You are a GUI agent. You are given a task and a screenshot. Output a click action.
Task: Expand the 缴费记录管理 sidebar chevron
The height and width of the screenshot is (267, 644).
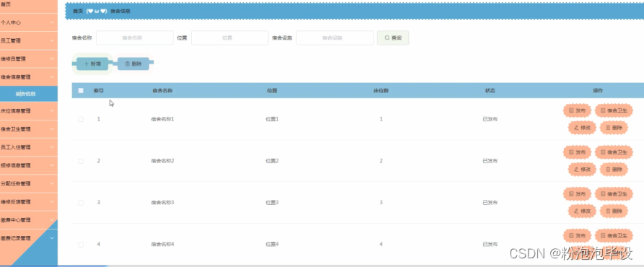click(52, 238)
